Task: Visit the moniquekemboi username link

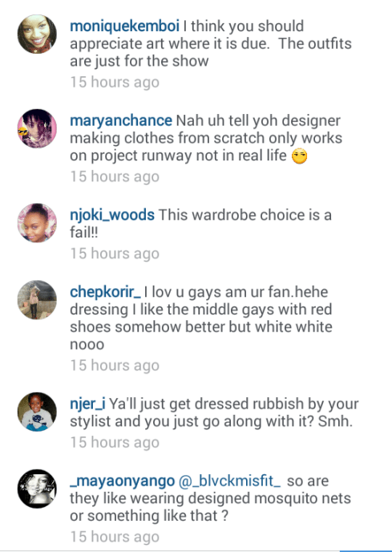Action: (124, 26)
